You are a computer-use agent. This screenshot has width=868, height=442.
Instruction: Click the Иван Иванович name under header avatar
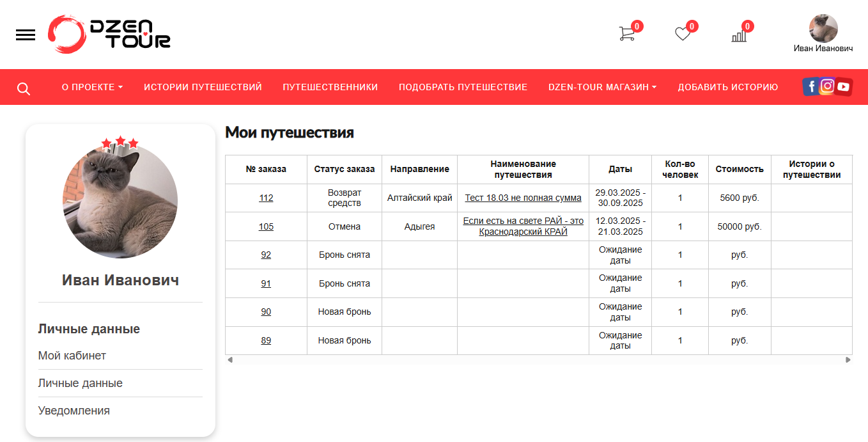823,49
